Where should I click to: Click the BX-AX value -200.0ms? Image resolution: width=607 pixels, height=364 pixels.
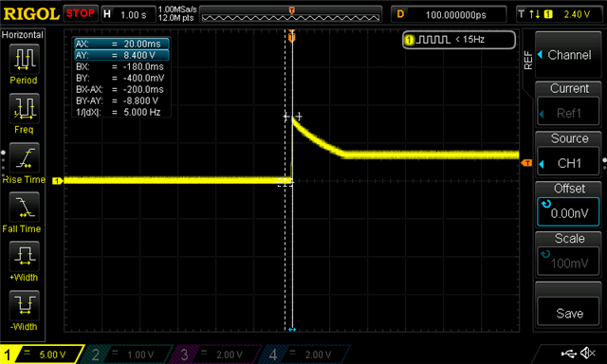pos(143,89)
